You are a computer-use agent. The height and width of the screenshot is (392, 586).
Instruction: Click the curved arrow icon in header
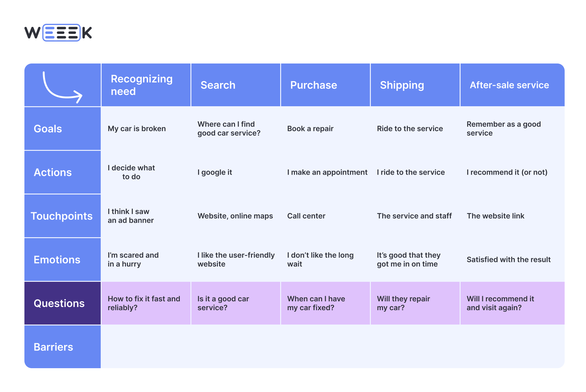click(x=62, y=87)
